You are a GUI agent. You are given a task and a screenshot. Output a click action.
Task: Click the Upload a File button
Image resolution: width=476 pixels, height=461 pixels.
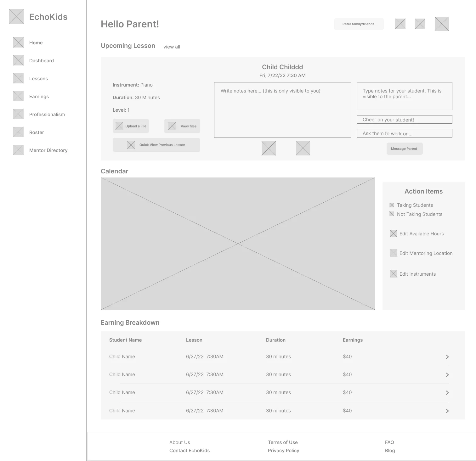coord(131,126)
